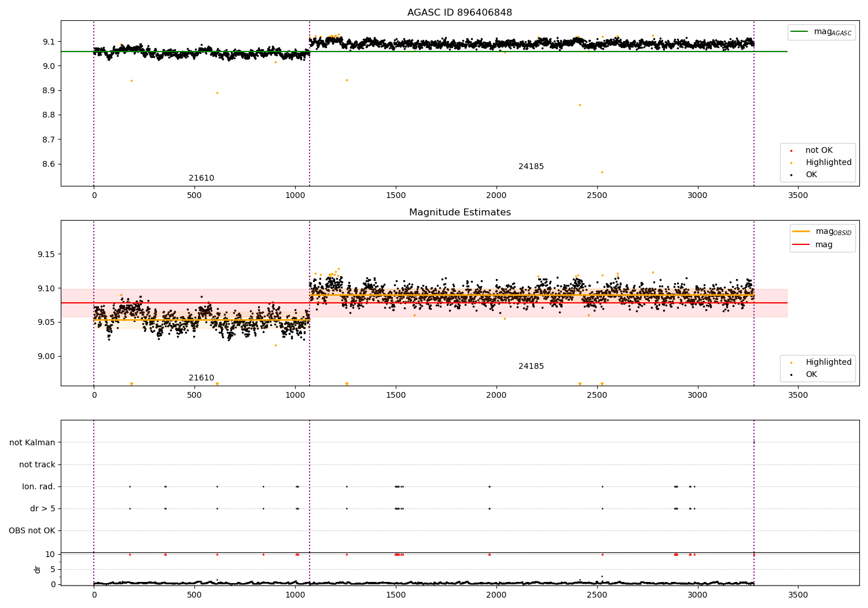Image resolution: width=868 pixels, height=608 pixels.
Task: Click the 21610 obsid label in the top plot
Action: click(x=201, y=178)
